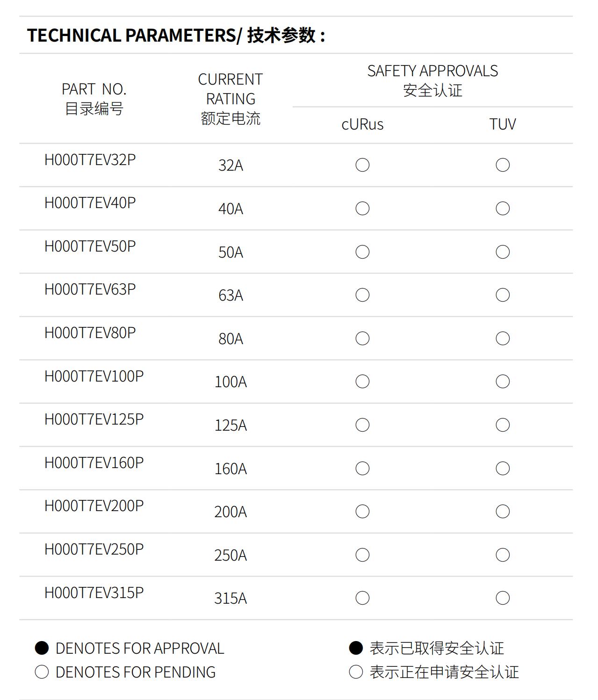Click the cURus circle for H000T7EV160P
The width and height of the screenshot is (598, 700).
[x=362, y=469]
